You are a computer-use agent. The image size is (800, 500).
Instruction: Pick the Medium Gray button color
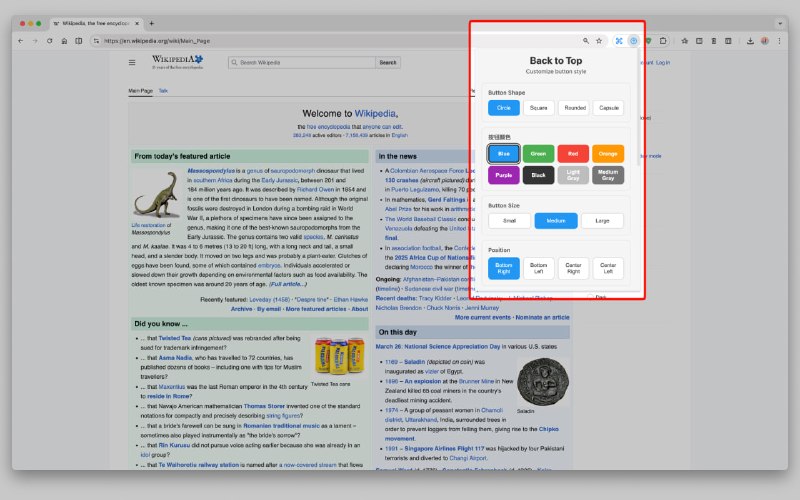[608, 175]
